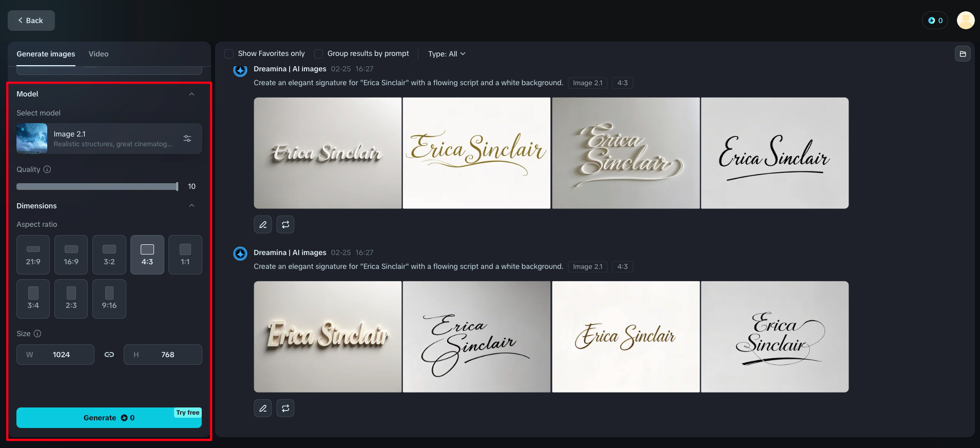Open the Type: All dropdown
980x448 pixels.
[447, 54]
